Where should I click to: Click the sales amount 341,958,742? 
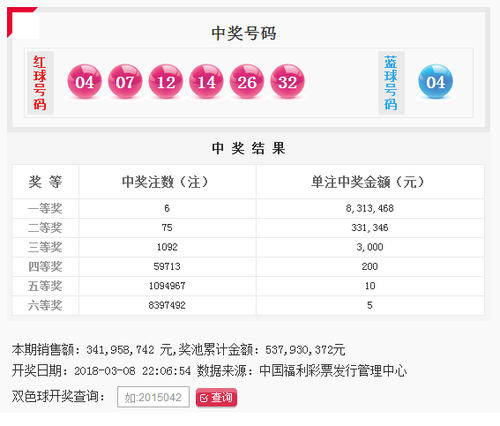(120, 350)
